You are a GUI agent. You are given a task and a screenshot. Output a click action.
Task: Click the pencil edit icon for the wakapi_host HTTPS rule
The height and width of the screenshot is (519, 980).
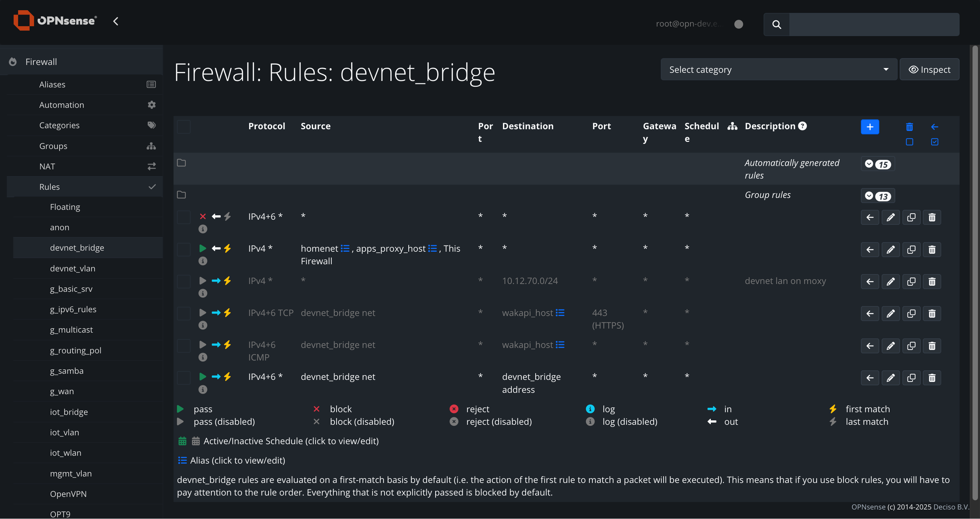(890, 314)
